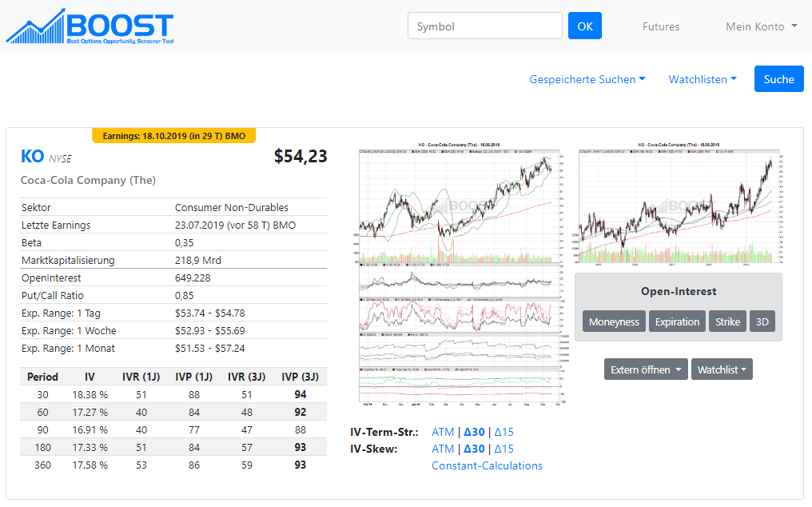Click the 1 Monat range $51.53 - $57.24

pyautogui.click(x=209, y=349)
